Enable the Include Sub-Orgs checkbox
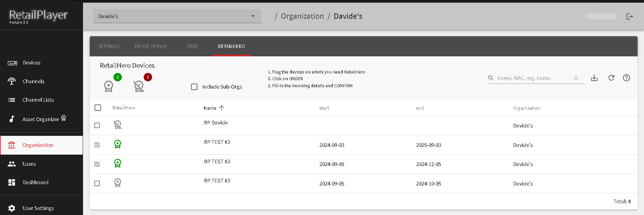Image resolution: width=644 pixels, height=215 pixels. [194, 87]
